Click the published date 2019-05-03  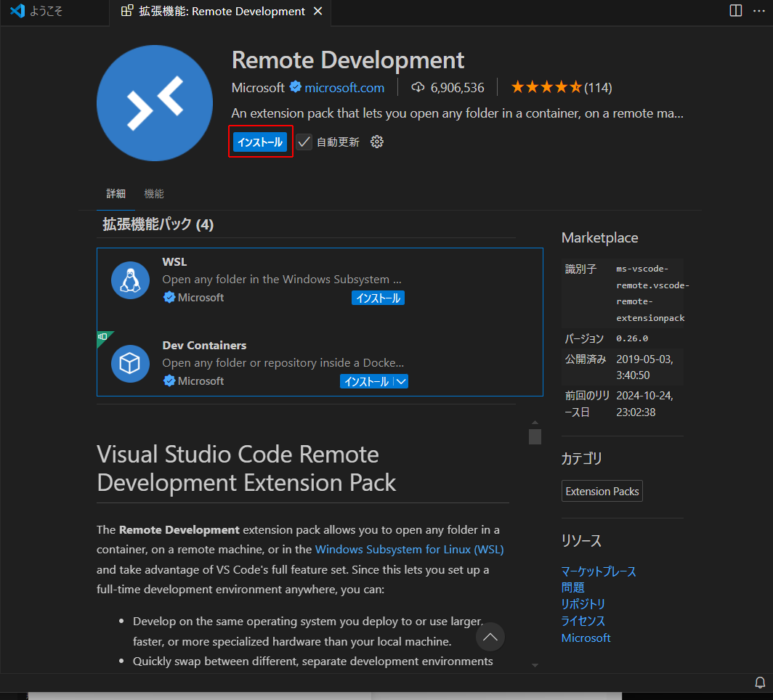pyautogui.click(x=644, y=367)
